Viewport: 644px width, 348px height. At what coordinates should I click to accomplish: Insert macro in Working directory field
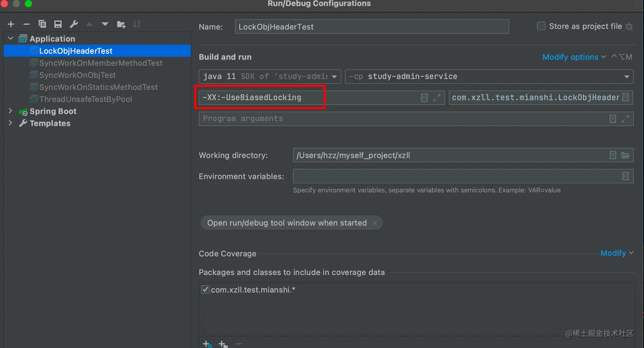[x=612, y=155]
